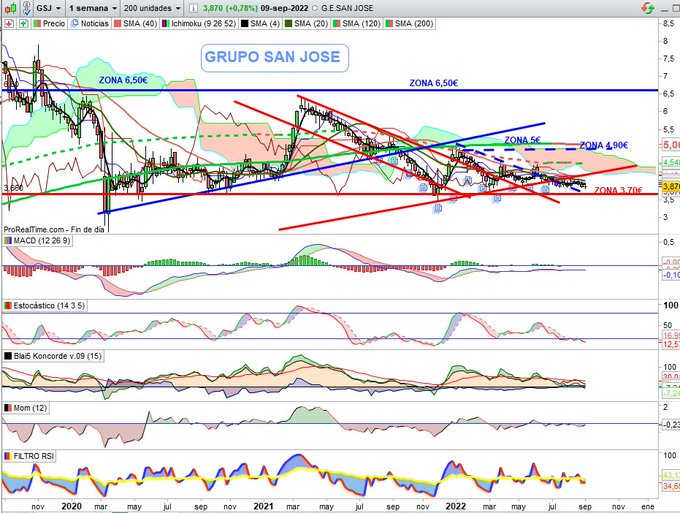This screenshot has height=513, width=680.
Task: Open SMA (120) indicator settings
Action: pos(356,24)
